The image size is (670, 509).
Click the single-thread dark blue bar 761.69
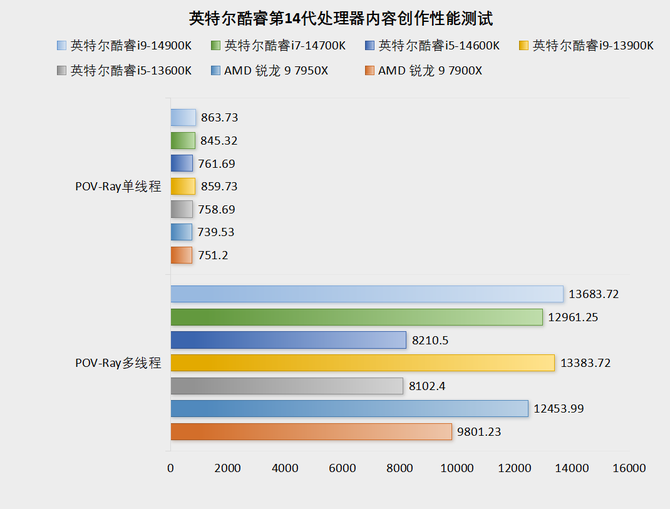point(182,163)
